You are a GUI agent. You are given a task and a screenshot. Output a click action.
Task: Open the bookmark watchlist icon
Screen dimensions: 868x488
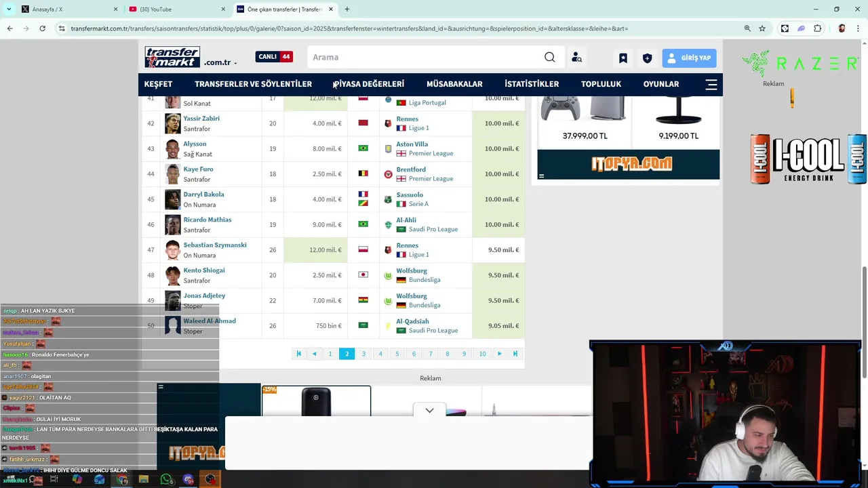(x=623, y=58)
